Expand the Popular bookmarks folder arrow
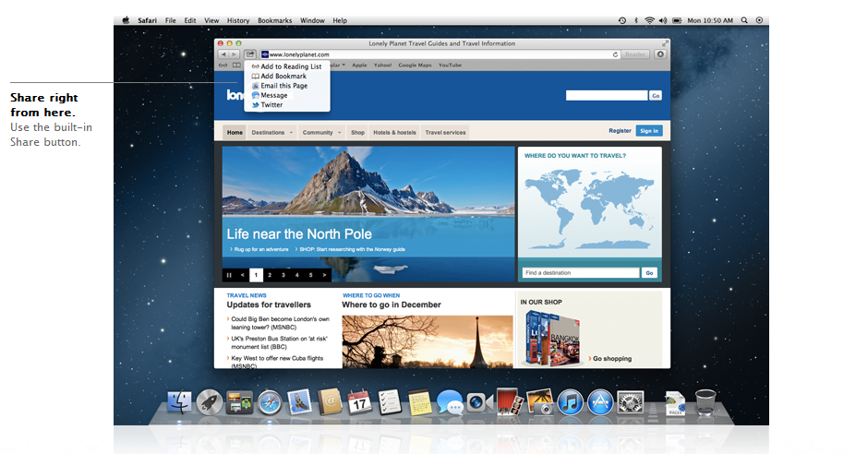Screen dimensions: 868x454 coord(344,65)
